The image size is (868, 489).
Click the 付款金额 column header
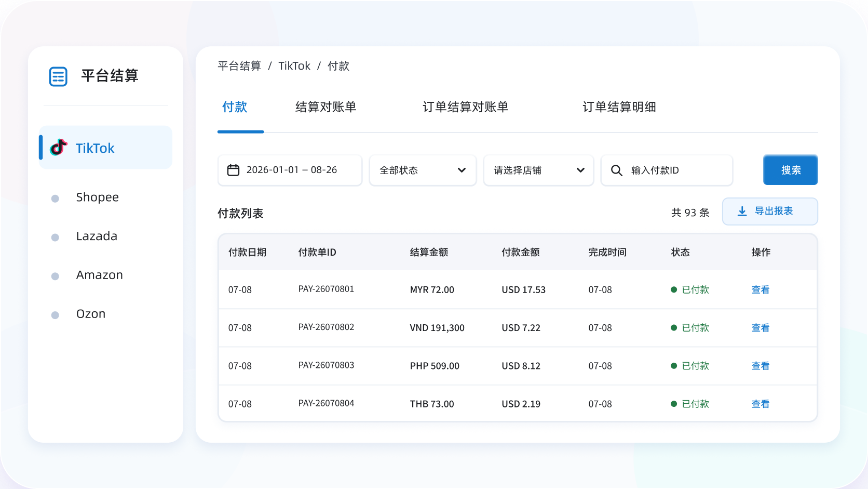click(521, 253)
